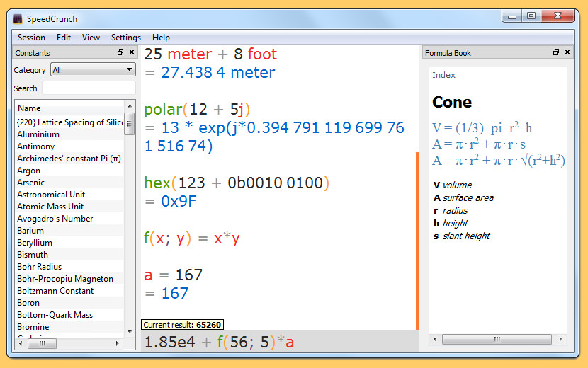Click the result 27.438 4 meter
588x368 pixels.
[218, 72]
